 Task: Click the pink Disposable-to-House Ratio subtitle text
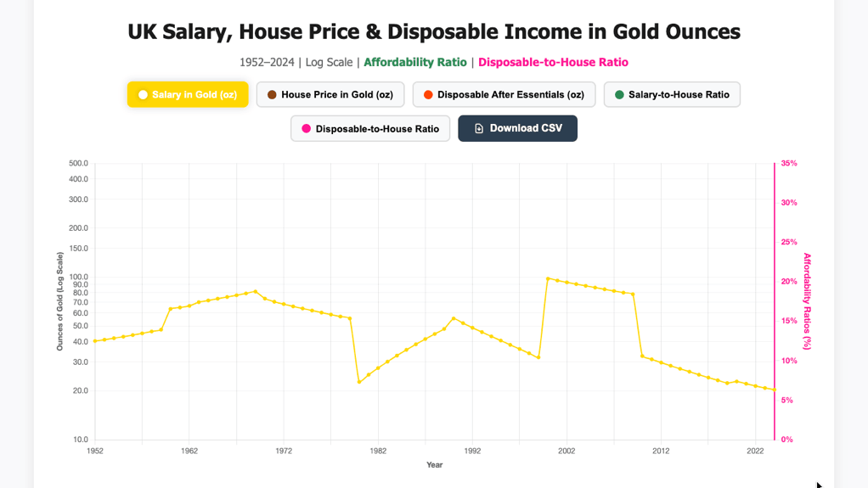(553, 62)
